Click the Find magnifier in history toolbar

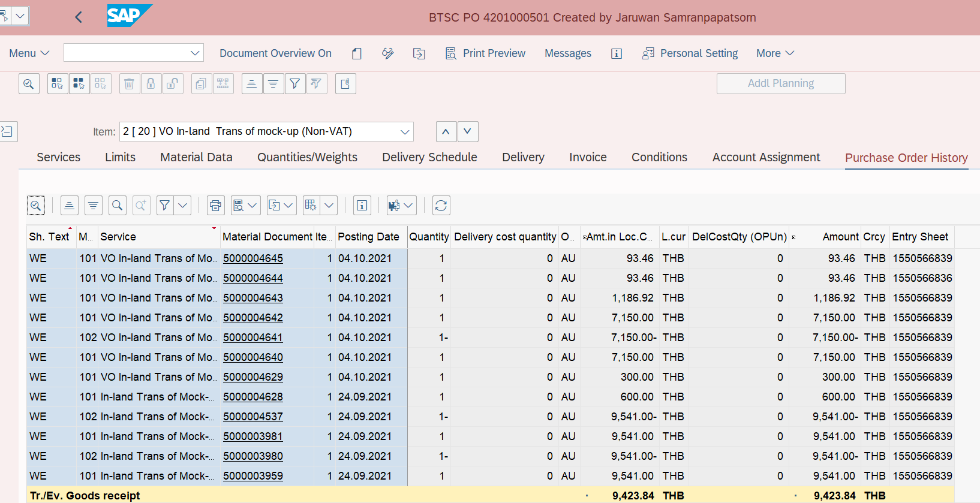coord(118,206)
